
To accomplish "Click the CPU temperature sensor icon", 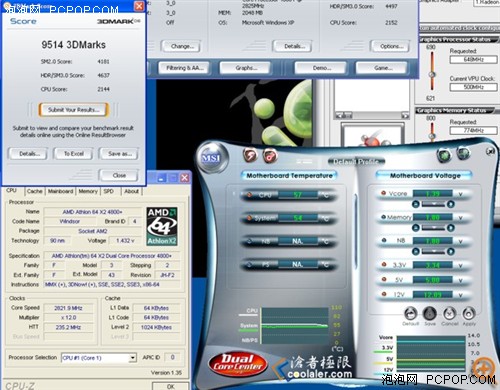I will (x=249, y=195).
